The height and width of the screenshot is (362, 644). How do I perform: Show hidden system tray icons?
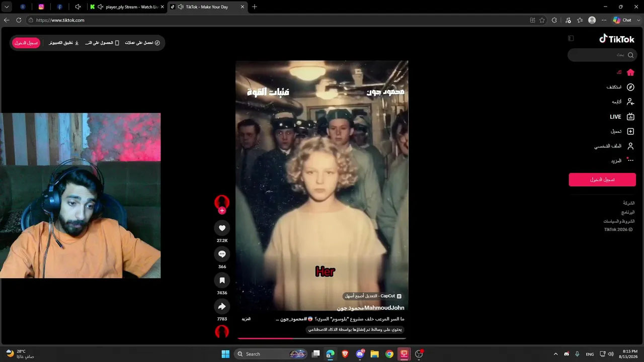(555, 354)
